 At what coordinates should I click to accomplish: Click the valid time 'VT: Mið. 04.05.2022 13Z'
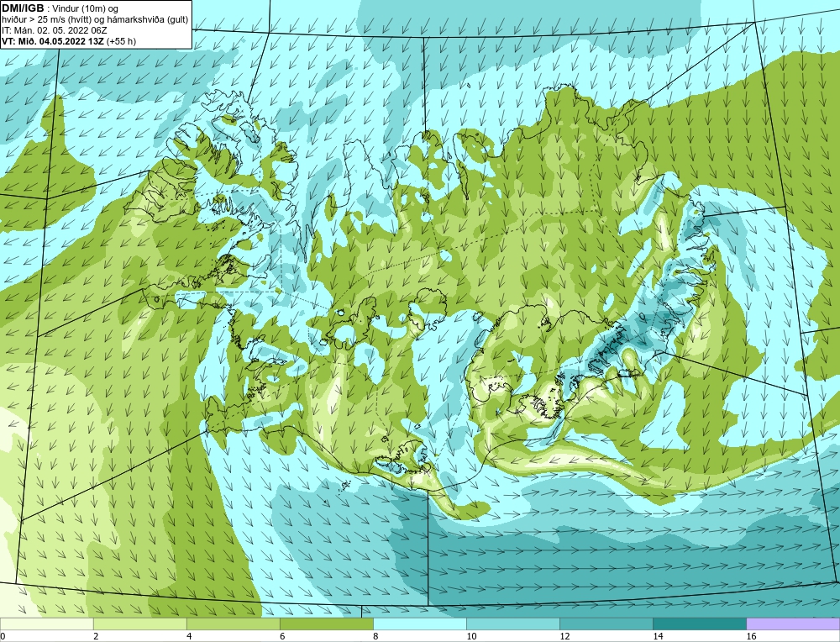click(53, 41)
